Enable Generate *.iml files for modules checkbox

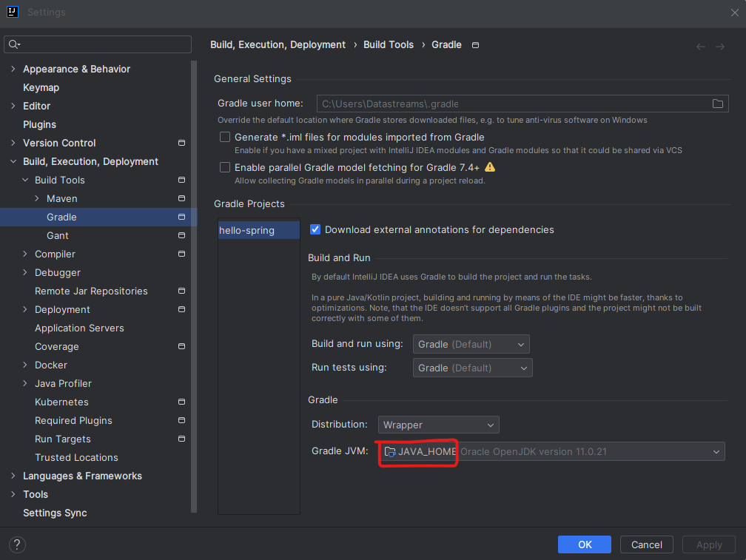225,137
